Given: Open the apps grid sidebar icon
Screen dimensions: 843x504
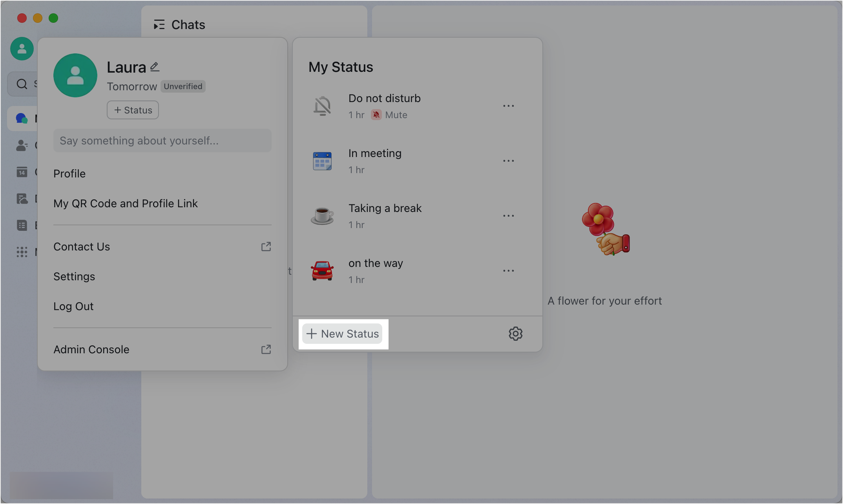Looking at the screenshot, I should tap(22, 252).
